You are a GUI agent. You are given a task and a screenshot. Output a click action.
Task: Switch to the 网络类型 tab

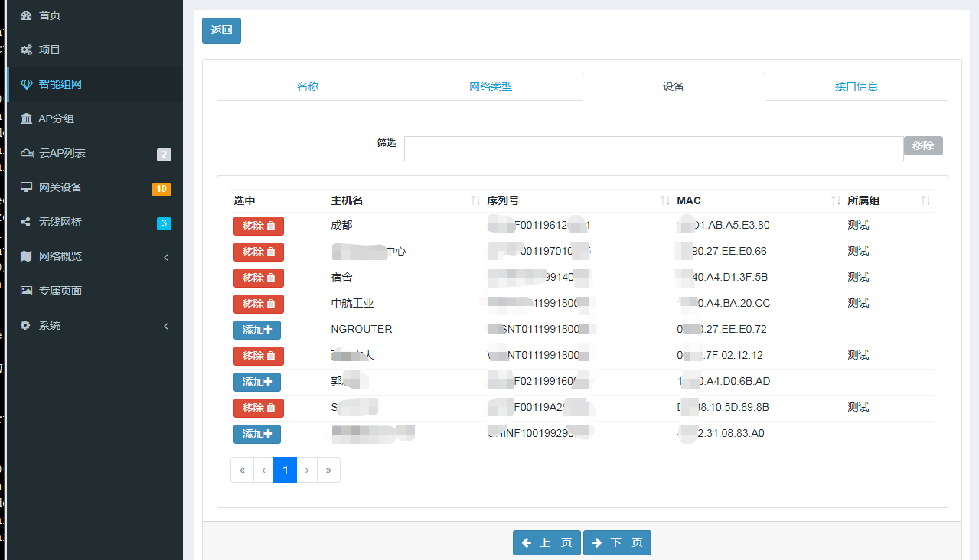pyautogui.click(x=491, y=86)
